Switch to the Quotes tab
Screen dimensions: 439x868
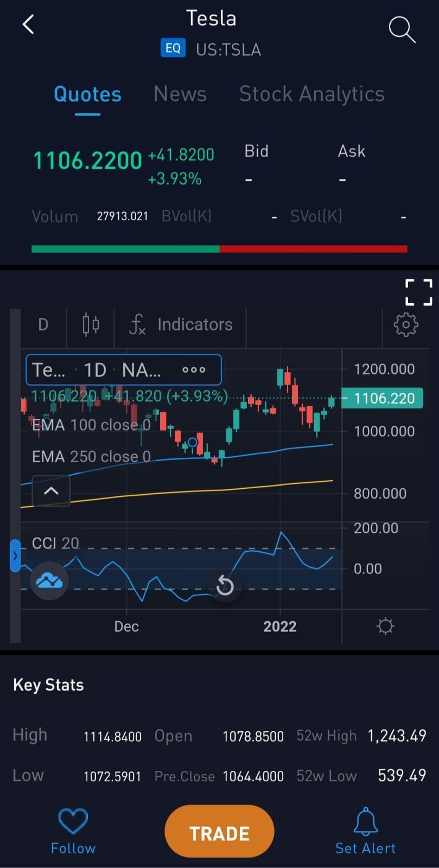pyautogui.click(x=87, y=94)
